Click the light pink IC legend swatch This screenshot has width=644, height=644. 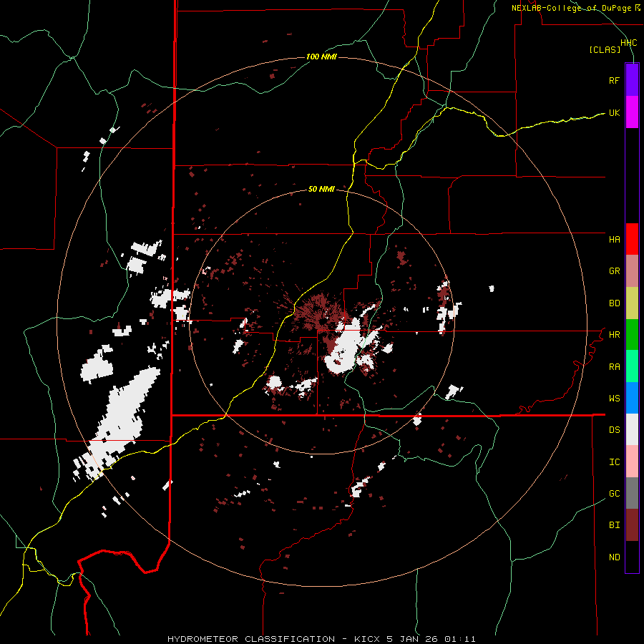tap(632, 462)
